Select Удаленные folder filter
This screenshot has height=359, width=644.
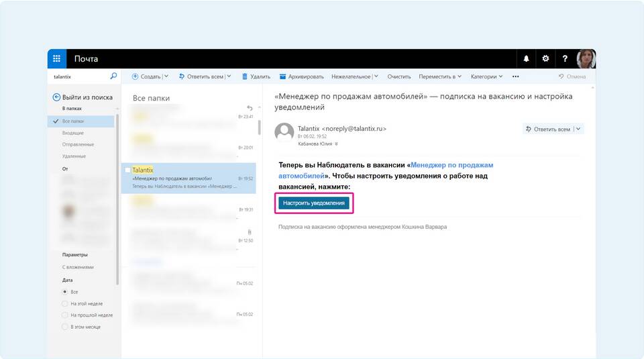(74, 156)
